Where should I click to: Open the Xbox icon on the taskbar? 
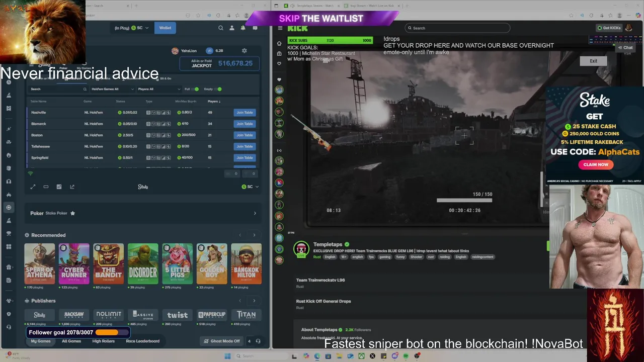click(x=361, y=356)
